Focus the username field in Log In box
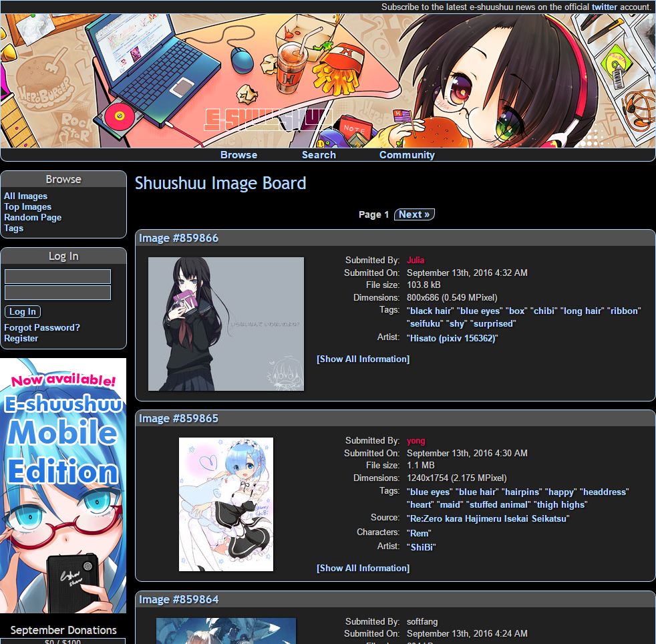 [x=57, y=277]
